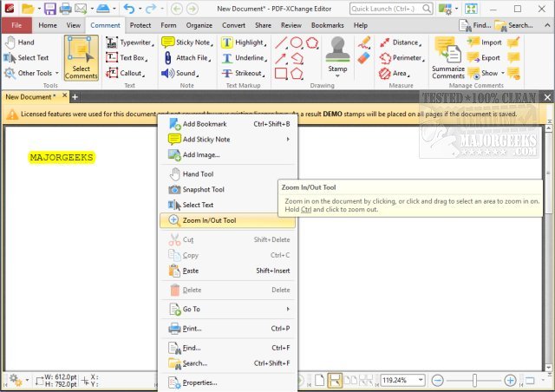Choose Paste in context menu
555x392 pixels.
click(227, 271)
